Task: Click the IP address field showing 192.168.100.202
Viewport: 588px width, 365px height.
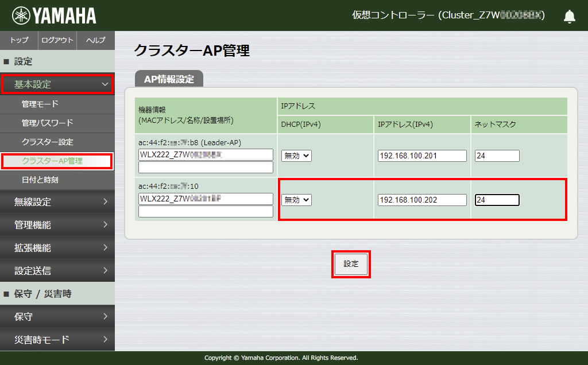Action: tap(421, 200)
